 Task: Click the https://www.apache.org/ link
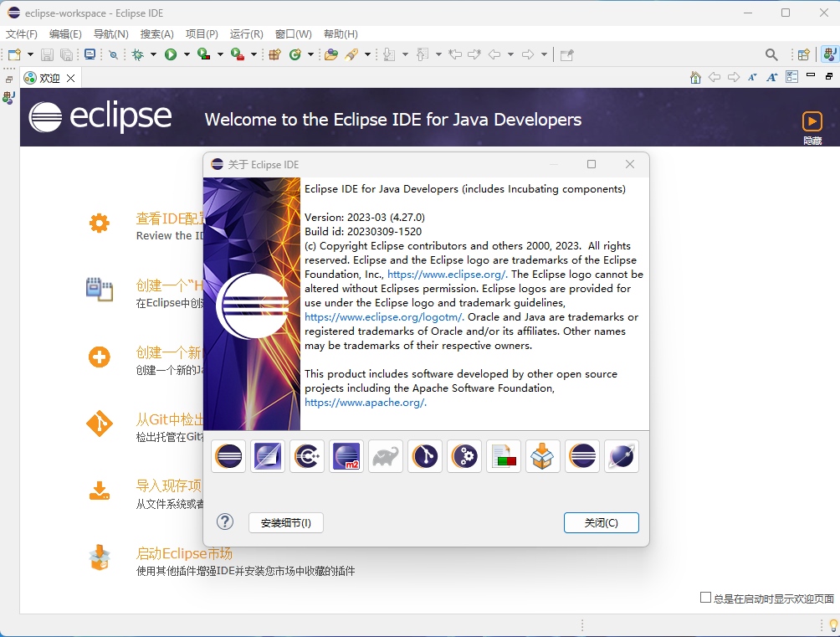click(366, 402)
